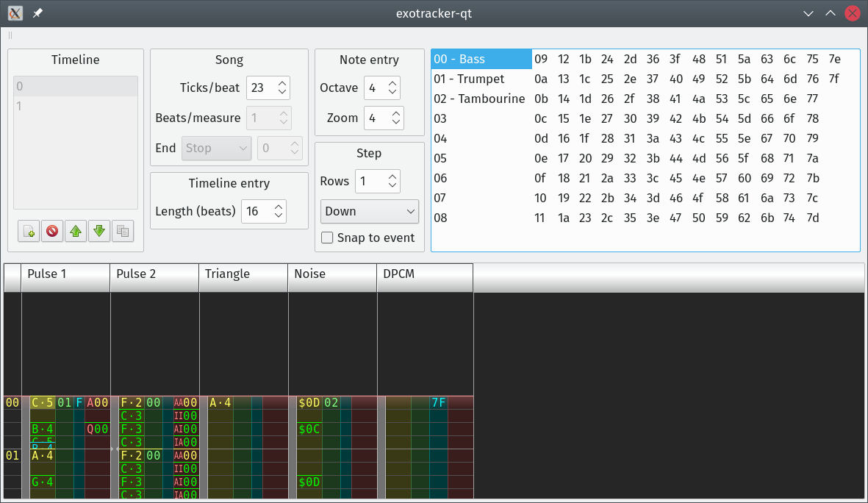Click the pin icon in title bar
This screenshot has height=503, width=868.
coord(37,13)
